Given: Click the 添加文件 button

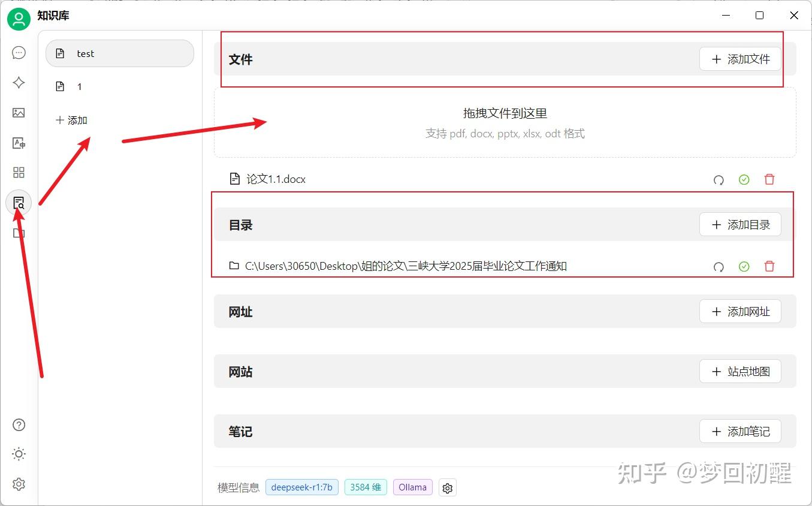Looking at the screenshot, I should coord(740,59).
